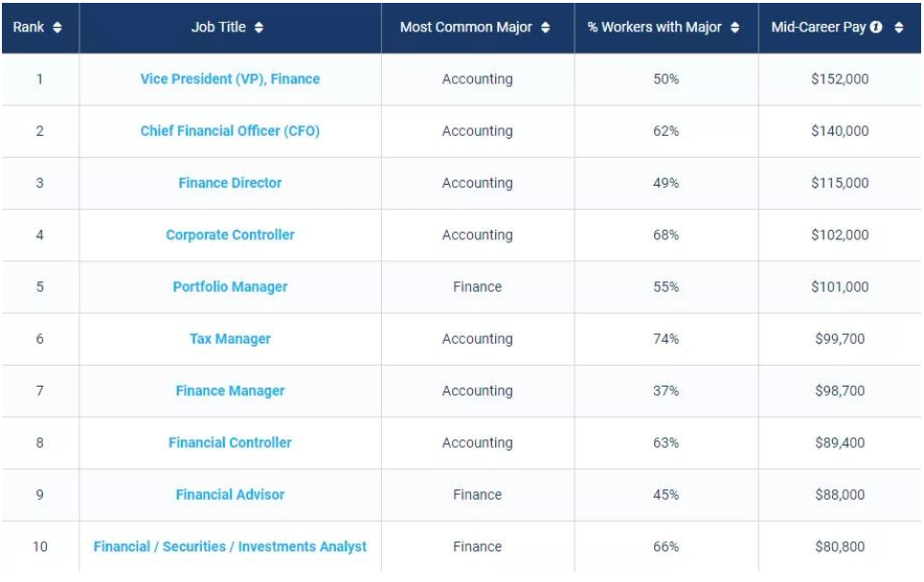Select the Portfolio Manager link
The height and width of the screenshot is (582, 924).
pos(230,287)
